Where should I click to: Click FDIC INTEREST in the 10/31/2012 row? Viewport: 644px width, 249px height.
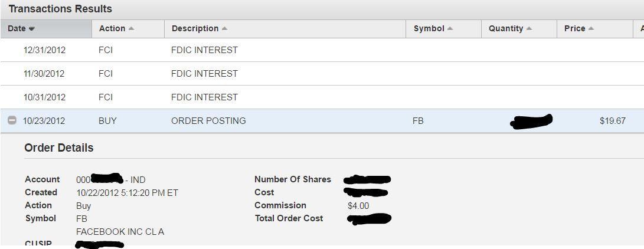pyautogui.click(x=204, y=97)
